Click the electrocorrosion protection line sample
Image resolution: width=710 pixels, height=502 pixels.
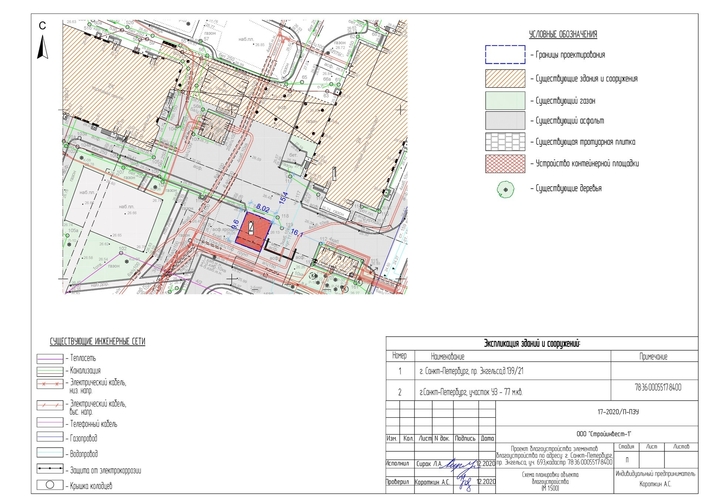pos(50,469)
